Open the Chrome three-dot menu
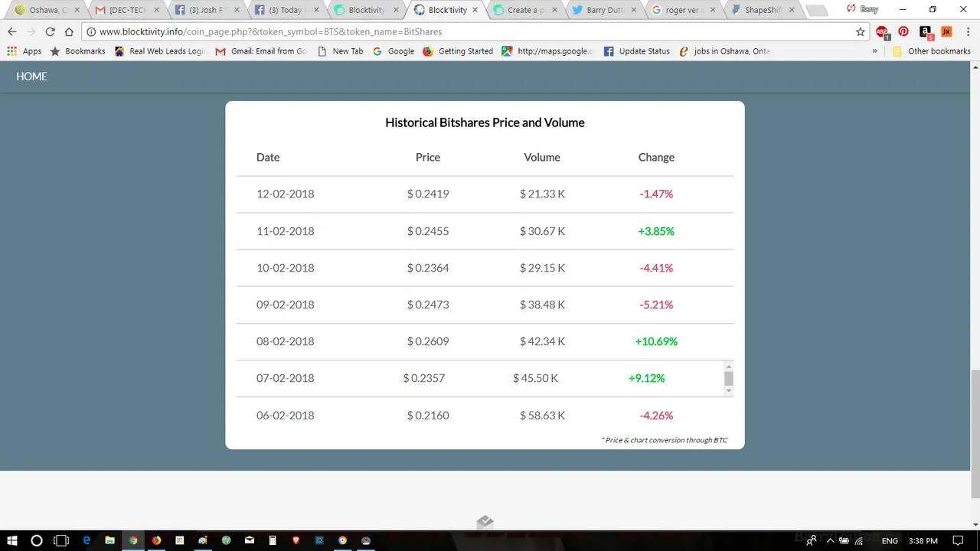This screenshot has height=551, width=980. click(966, 31)
